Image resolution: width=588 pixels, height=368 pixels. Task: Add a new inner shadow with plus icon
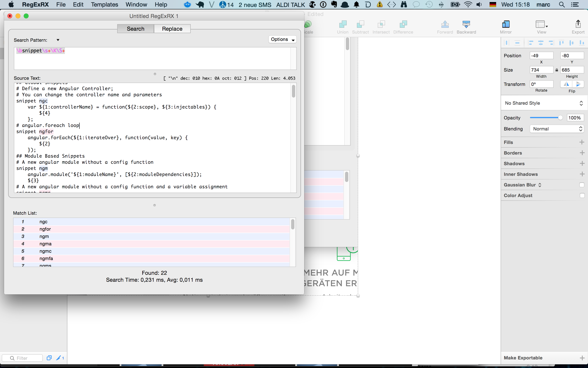tap(582, 174)
